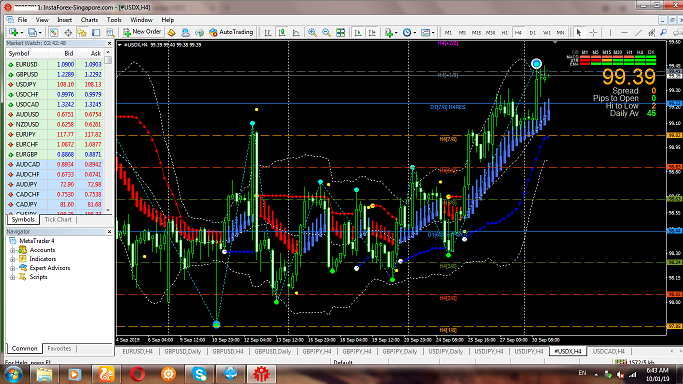Select the Crosshair tool

pos(593,33)
